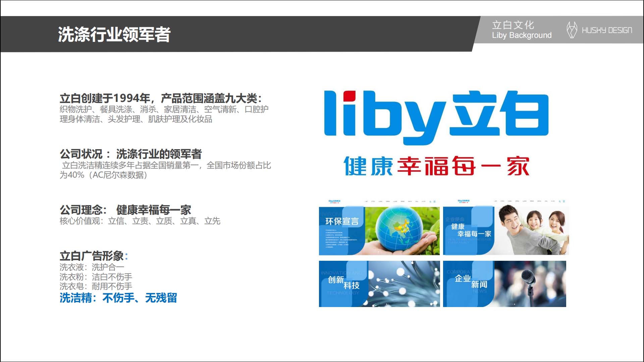
Task: Open the 创新科技 fiber optics thumbnail
Action: pos(379,284)
